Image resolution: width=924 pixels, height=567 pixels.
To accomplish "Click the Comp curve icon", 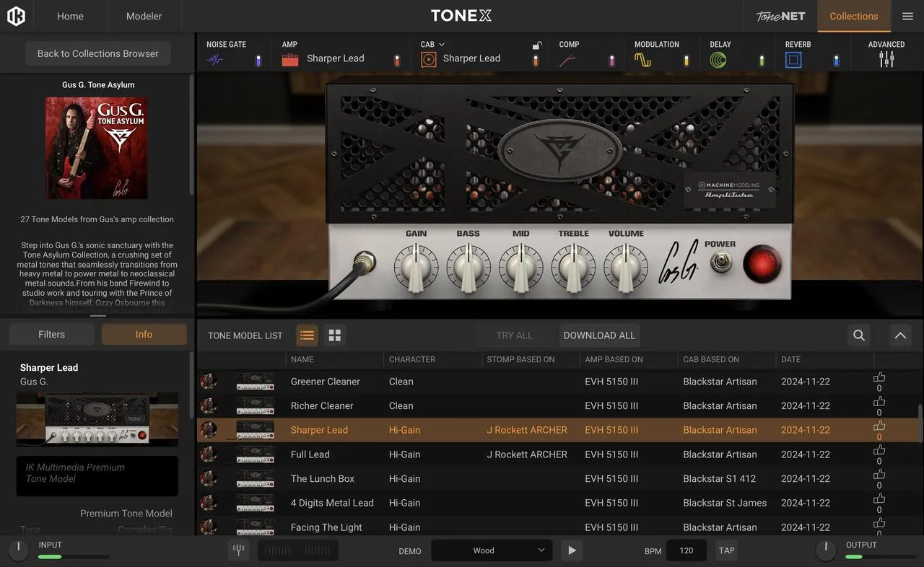I will [x=567, y=60].
